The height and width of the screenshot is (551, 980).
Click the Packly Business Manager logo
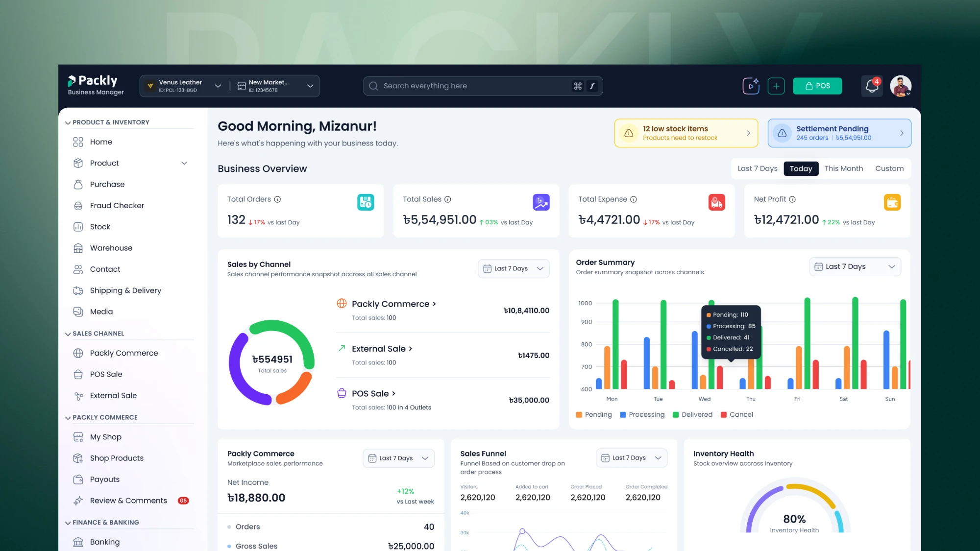click(x=96, y=85)
